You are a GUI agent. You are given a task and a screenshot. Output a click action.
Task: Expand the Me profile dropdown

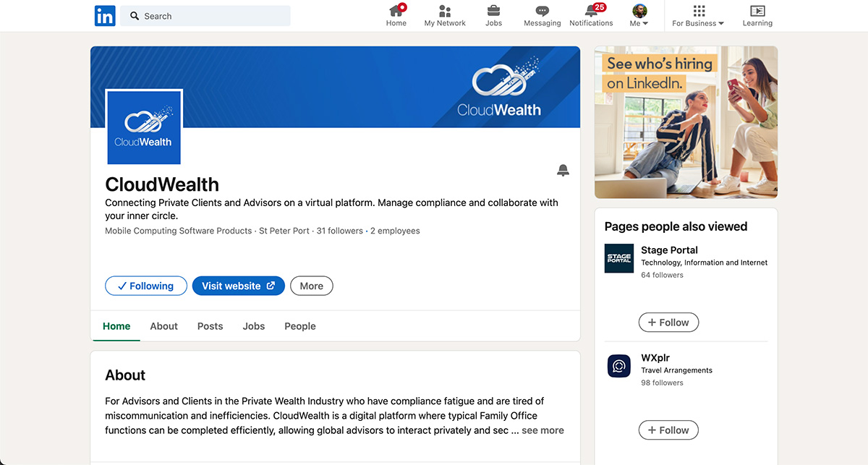pyautogui.click(x=639, y=16)
